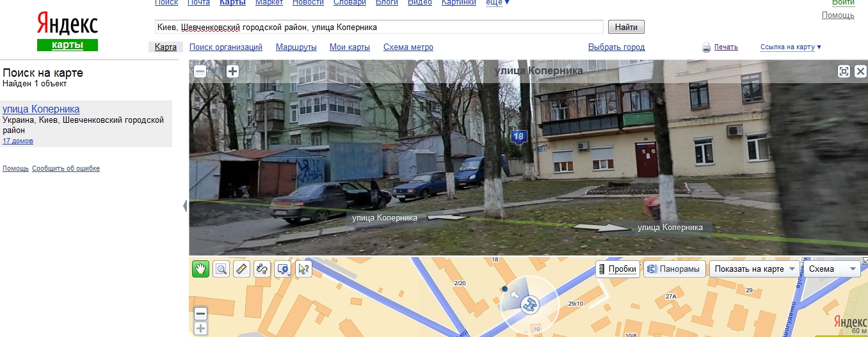The height and width of the screenshot is (337, 868).
Task: Select the hand pan tool
Action: pyautogui.click(x=201, y=269)
